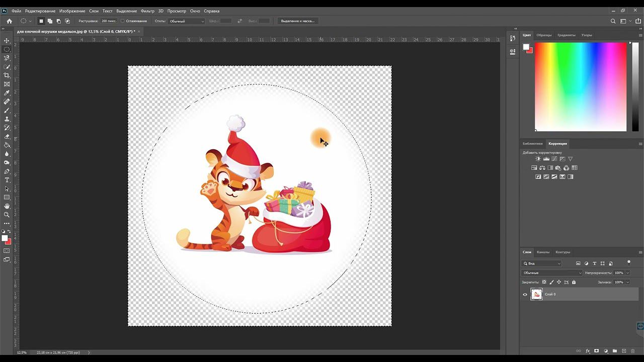644x362 pixels.
Task: Click the color spectrum field in Цвет panel
Action: 581,86
